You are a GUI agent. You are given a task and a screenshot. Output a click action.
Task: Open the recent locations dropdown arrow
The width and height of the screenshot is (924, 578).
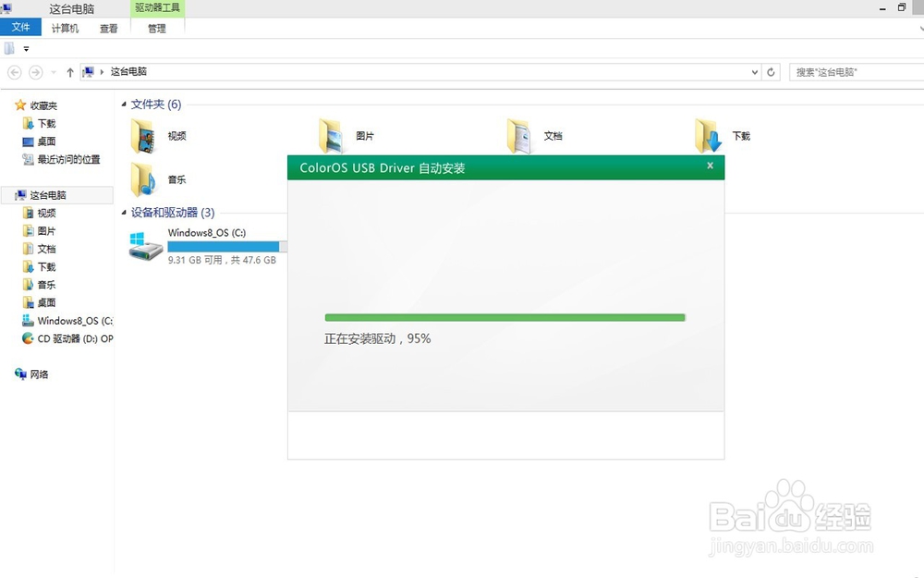(54, 72)
